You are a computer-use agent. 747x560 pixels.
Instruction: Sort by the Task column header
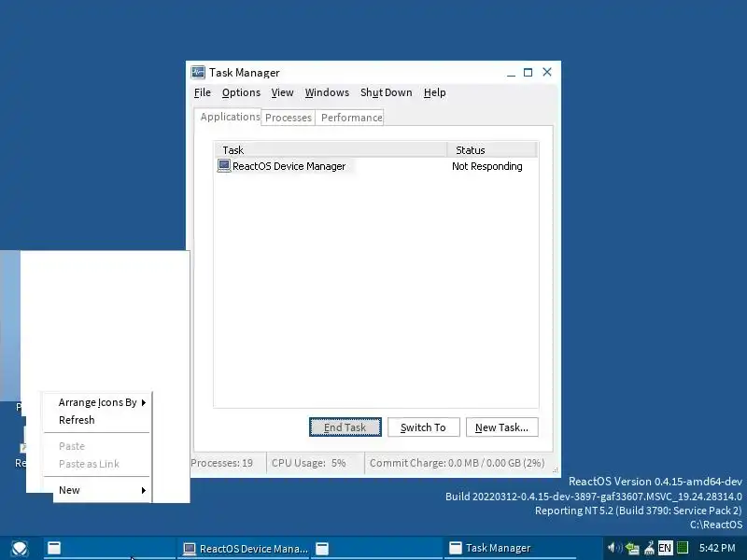(331, 150)
